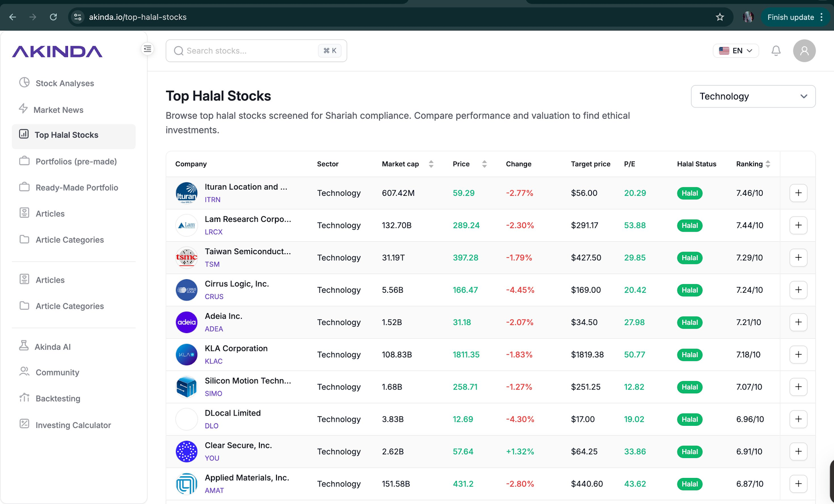Image resolution: width=834 pixels, height=504 pixels.
Task: Sort the table by Price
Action: [x=484, y=164]
